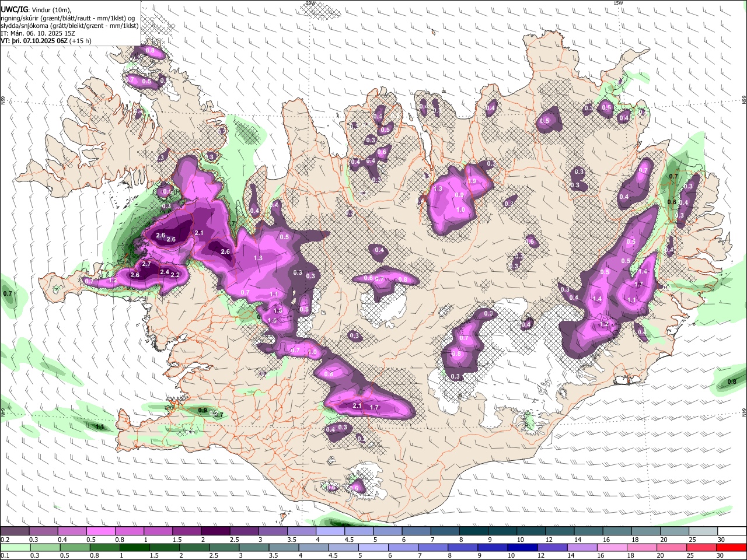Pick the 3–3.5 grey-green swatch in lower legend
Screen dimensions: 747x560
coord(254,547)
